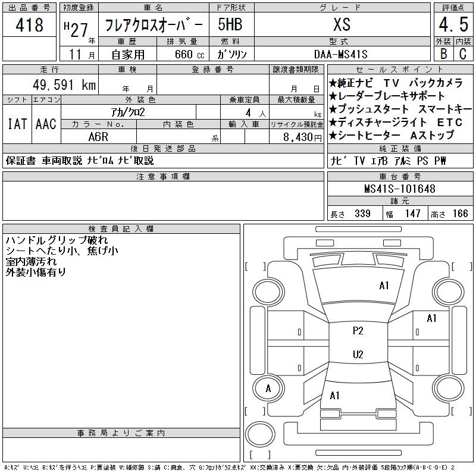Screen dimensions: 476x476
Task: Click the fuel value ガソリン
Action: (231, 54)
